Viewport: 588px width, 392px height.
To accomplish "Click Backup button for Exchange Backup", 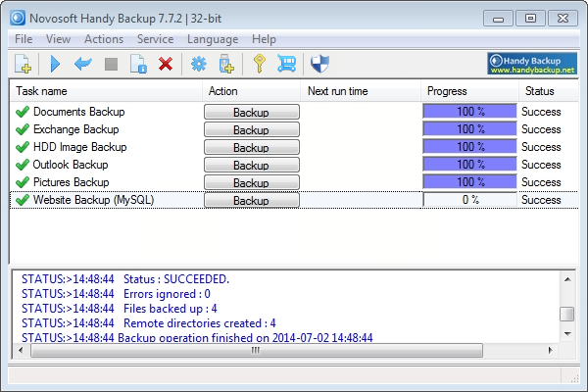I will pos(252,129).
